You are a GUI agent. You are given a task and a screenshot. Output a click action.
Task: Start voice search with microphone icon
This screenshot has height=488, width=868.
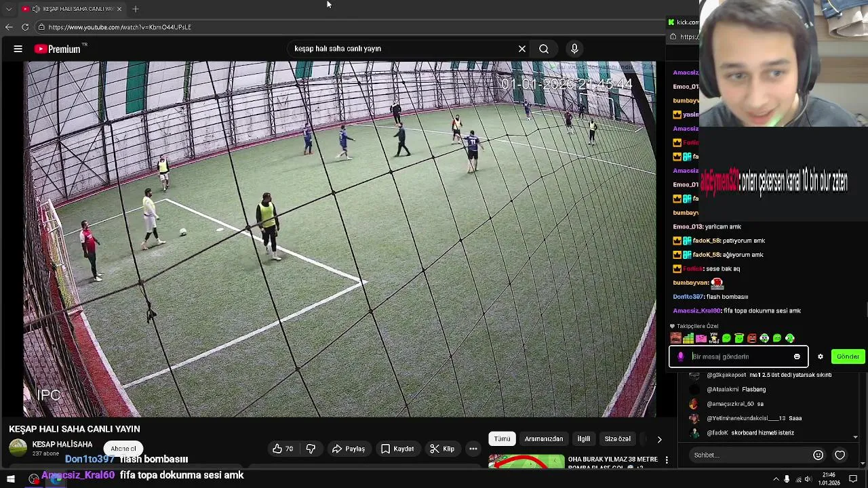[574, 49]
